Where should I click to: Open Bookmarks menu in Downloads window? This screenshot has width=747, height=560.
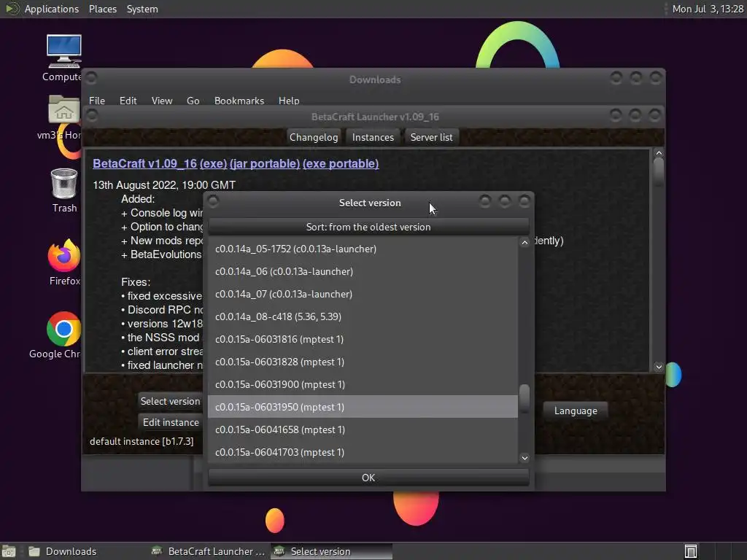239,101
